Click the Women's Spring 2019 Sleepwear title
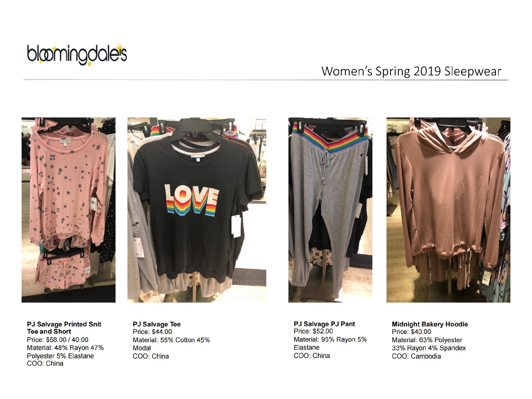 click(411, 71)
